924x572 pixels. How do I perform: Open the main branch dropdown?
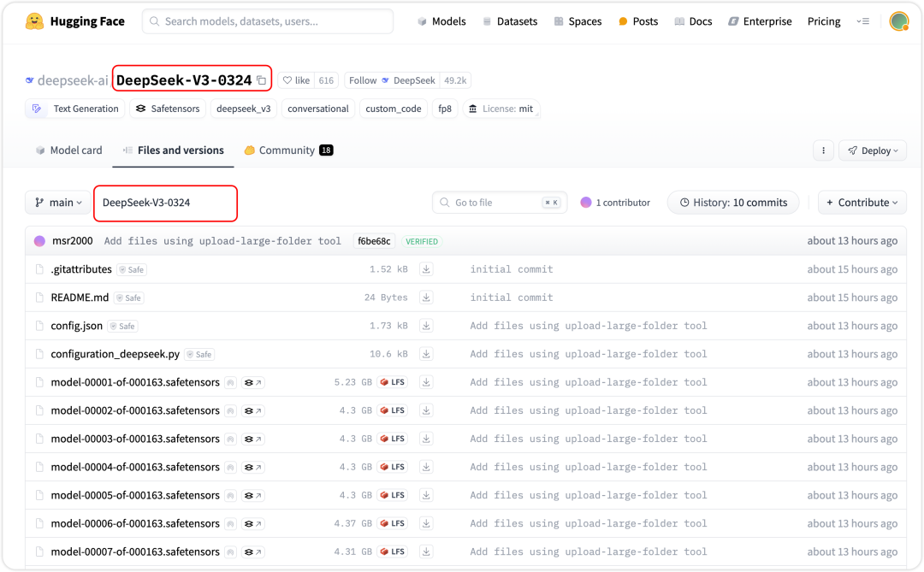pyautogui.click(x=57, y=203)
